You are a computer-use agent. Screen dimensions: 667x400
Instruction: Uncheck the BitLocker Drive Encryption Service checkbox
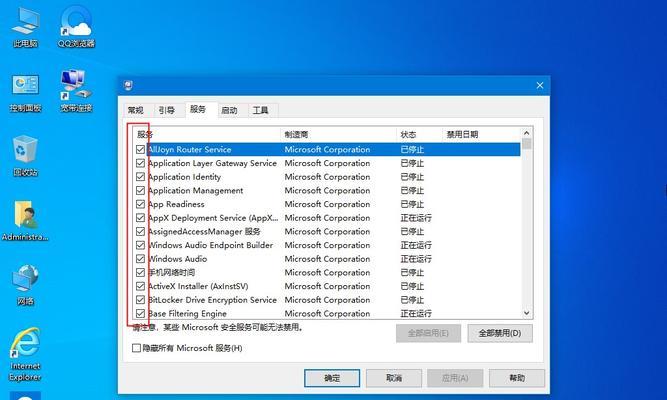point(140,300)
